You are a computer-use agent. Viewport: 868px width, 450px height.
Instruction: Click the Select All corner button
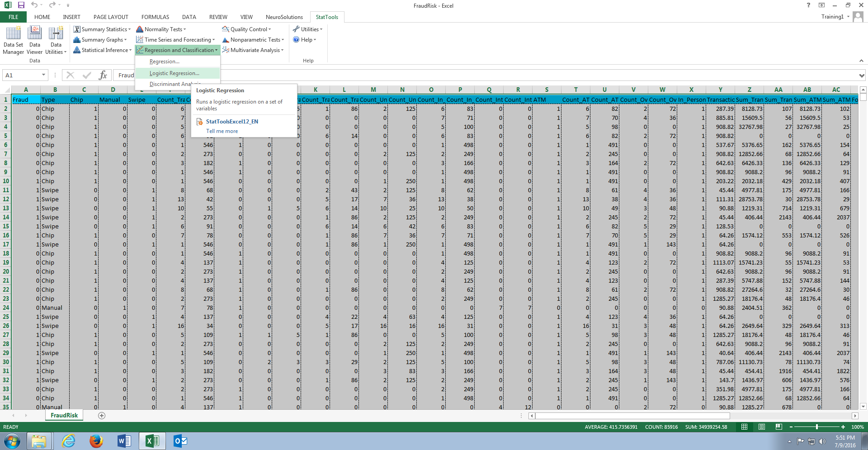tap(6, 90)
